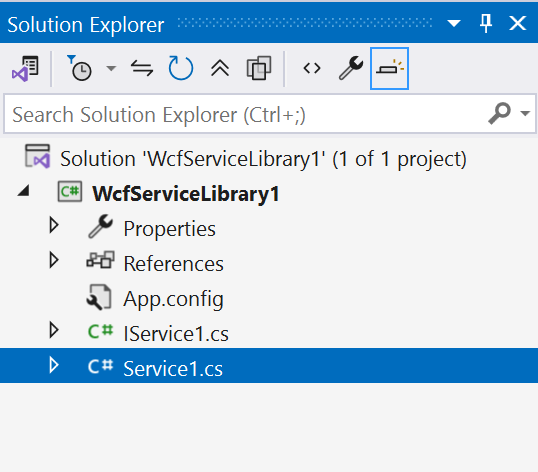Click the solution icon beside the Solution node
The height and width of the screenshot is (472, 538).
(37, 156)
